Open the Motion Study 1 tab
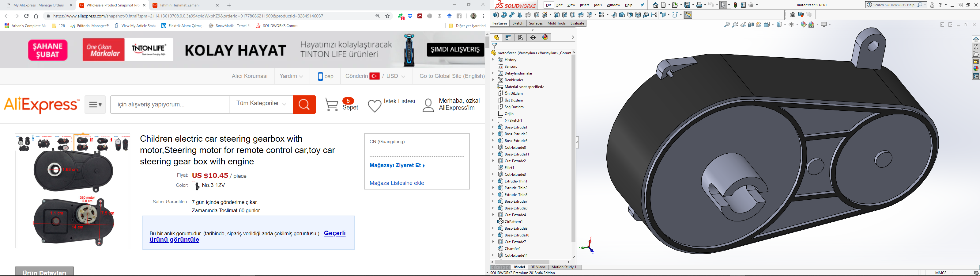 [x=564, y=267]
